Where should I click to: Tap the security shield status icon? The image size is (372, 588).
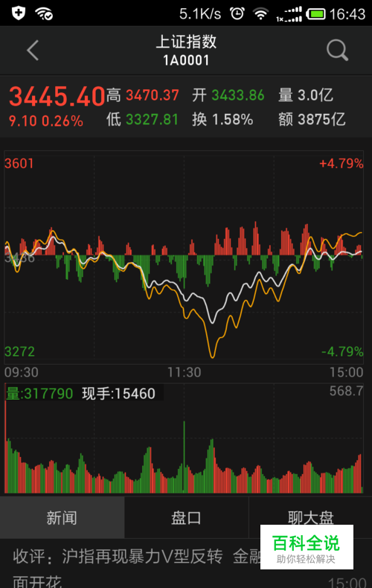[x=19, y=13]
